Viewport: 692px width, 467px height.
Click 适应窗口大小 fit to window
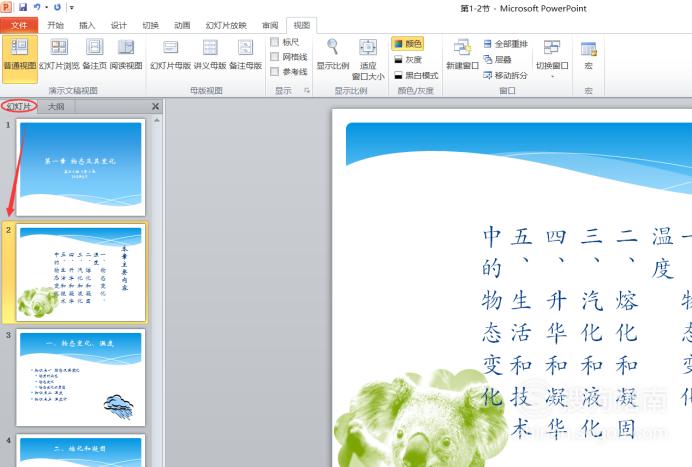coord(368,59)
